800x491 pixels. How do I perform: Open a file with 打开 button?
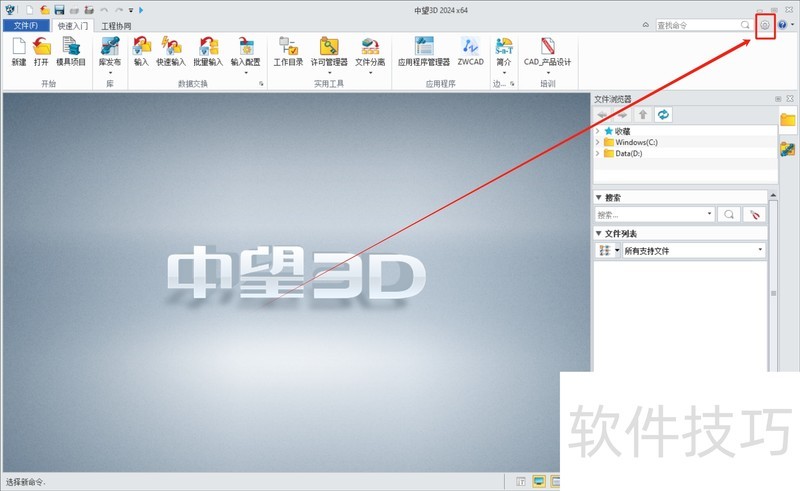coord(41,51)
